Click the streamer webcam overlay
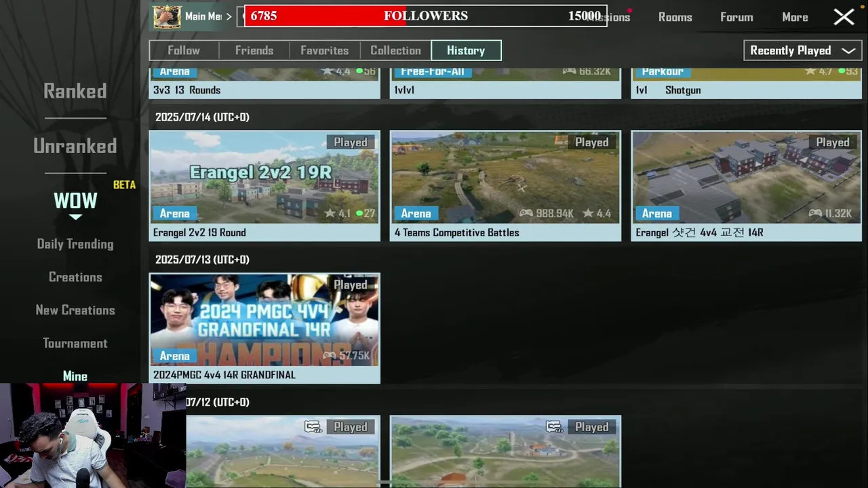The width and height of the screenshot is (868, 488). pyautogui.click(x=93, y=435)
